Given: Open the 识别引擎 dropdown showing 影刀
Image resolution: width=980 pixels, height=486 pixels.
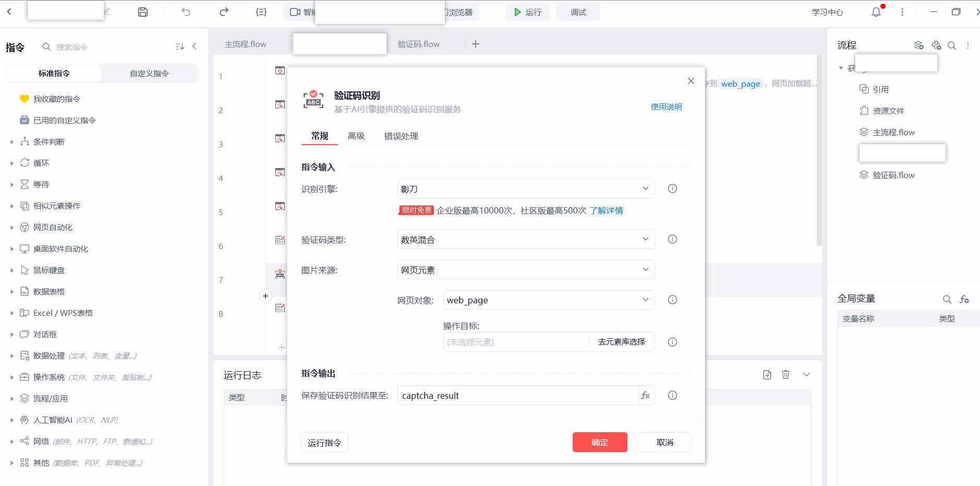Looking at the screenshot, I should click(526, 188).
